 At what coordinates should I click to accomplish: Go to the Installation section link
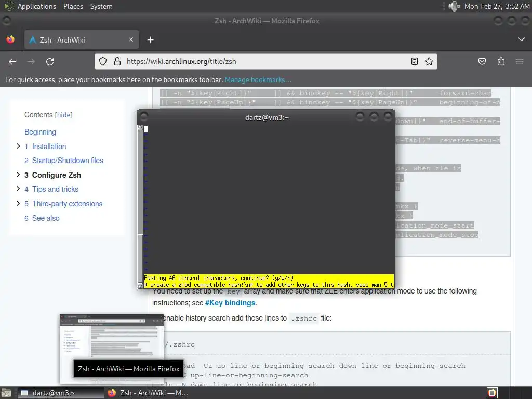(x=49, y=147)
